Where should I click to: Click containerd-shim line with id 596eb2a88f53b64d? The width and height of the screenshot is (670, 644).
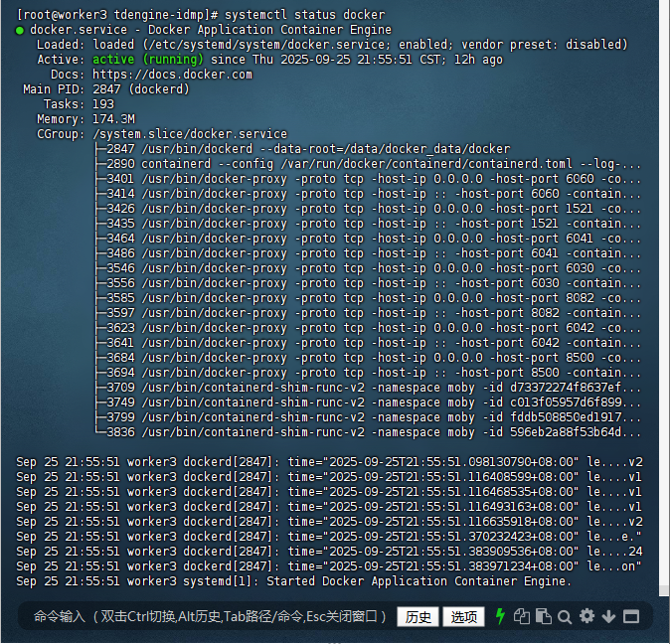tap(374, 432)
